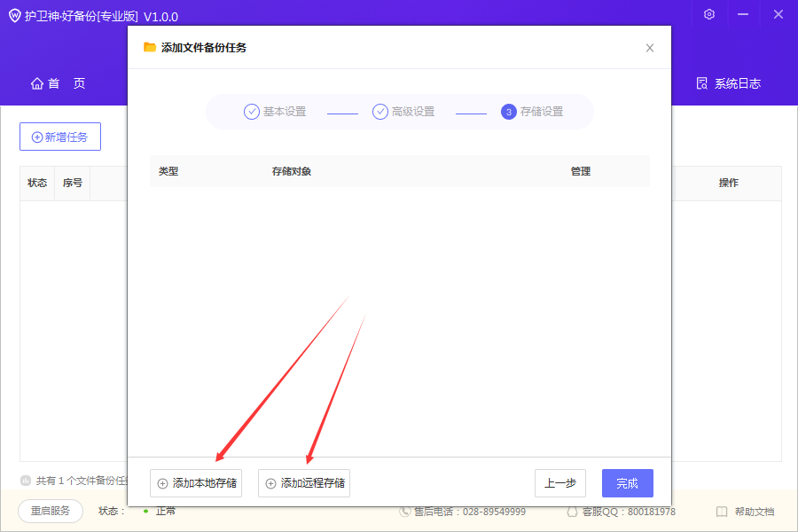Open settings via the gear icon
798x532 pixels.
click(x=709, y=14)
